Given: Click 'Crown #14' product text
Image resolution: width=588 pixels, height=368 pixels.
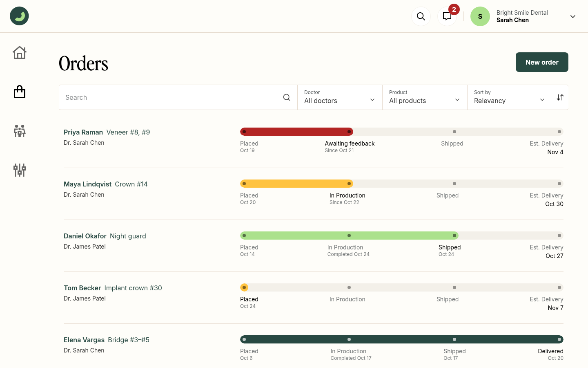Looking at the screenshot, I should 131,184.
